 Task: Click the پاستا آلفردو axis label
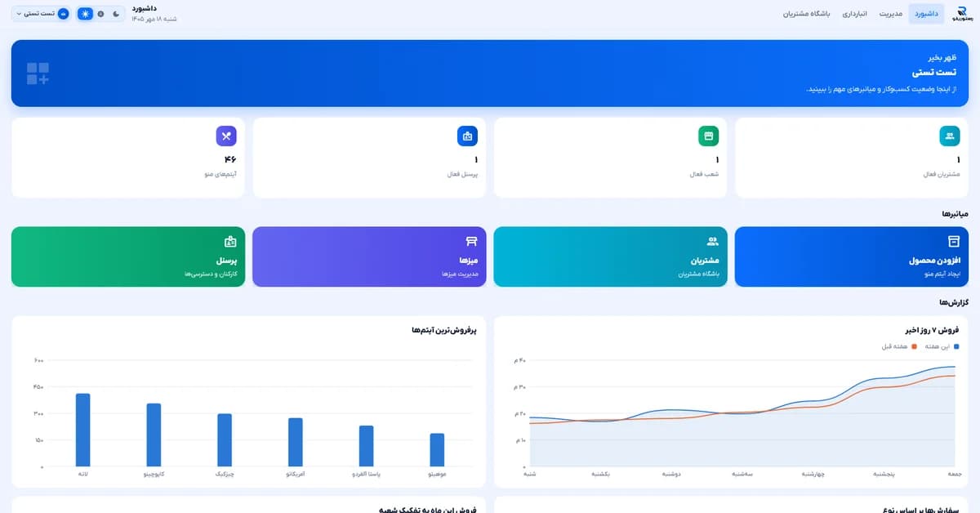pyautogui.click(x=367, y=474)
